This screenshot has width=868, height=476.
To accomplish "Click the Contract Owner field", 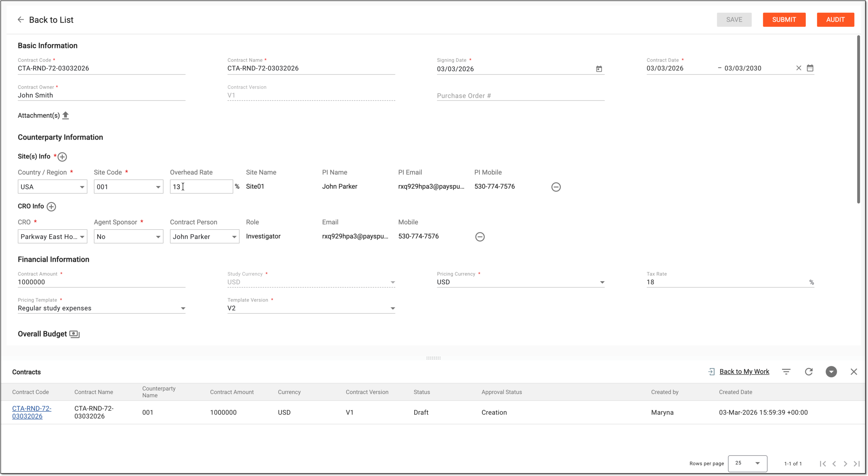I will (101, 96).
